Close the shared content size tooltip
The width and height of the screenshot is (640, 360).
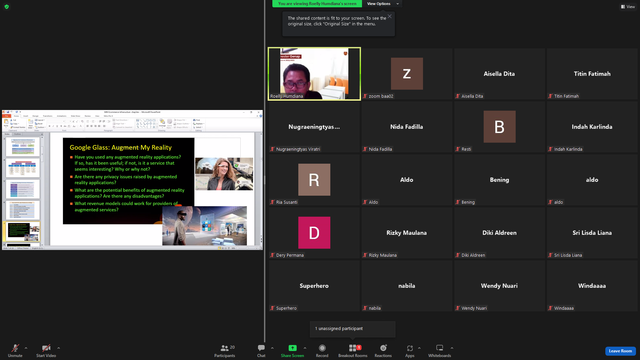[389, 16]
